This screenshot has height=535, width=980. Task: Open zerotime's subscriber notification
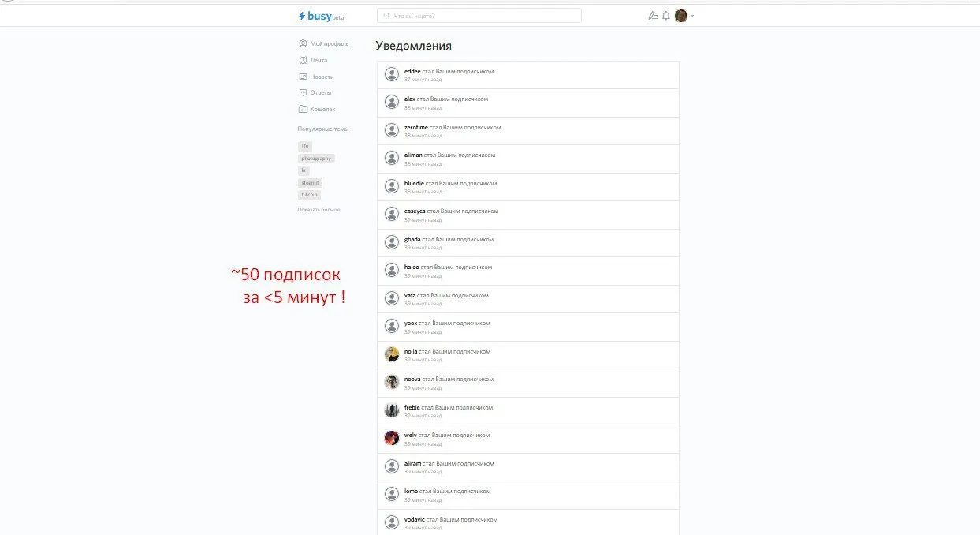[x=528, y=131]
